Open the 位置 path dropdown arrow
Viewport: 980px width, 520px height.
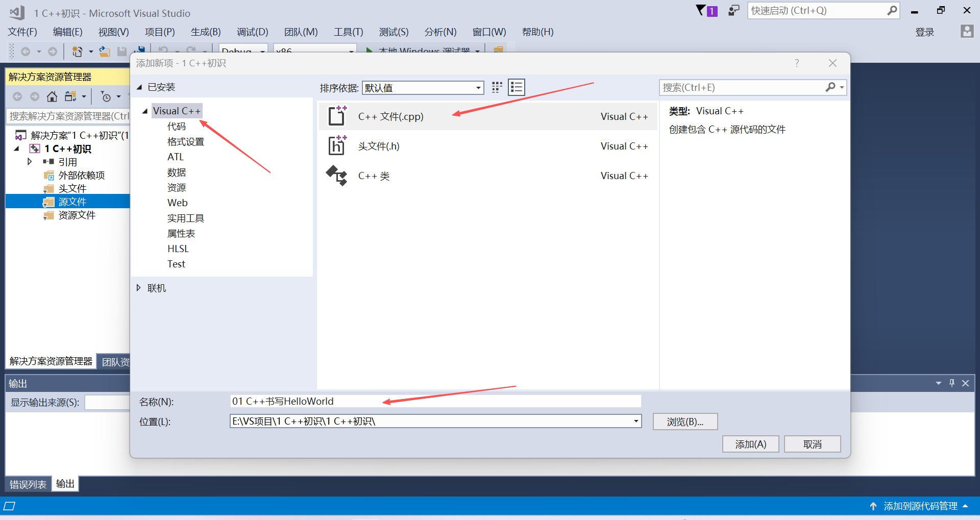pyautogui.click(x=636, y=421)
